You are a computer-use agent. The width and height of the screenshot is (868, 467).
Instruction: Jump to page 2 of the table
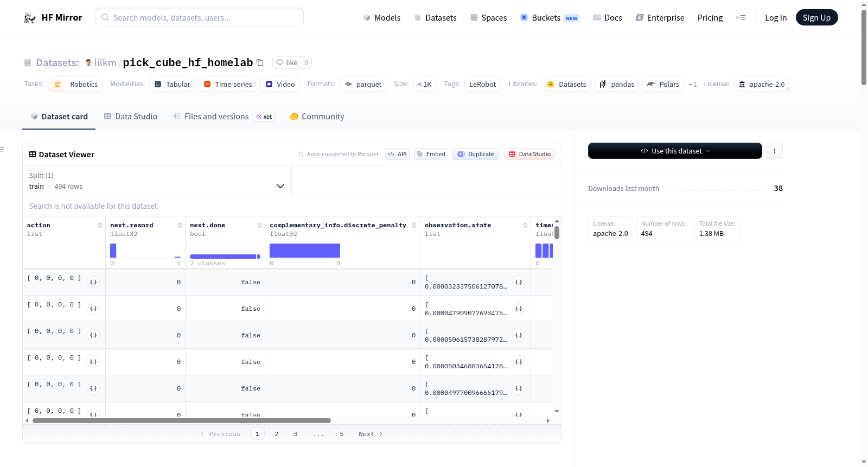coord(277,434)
